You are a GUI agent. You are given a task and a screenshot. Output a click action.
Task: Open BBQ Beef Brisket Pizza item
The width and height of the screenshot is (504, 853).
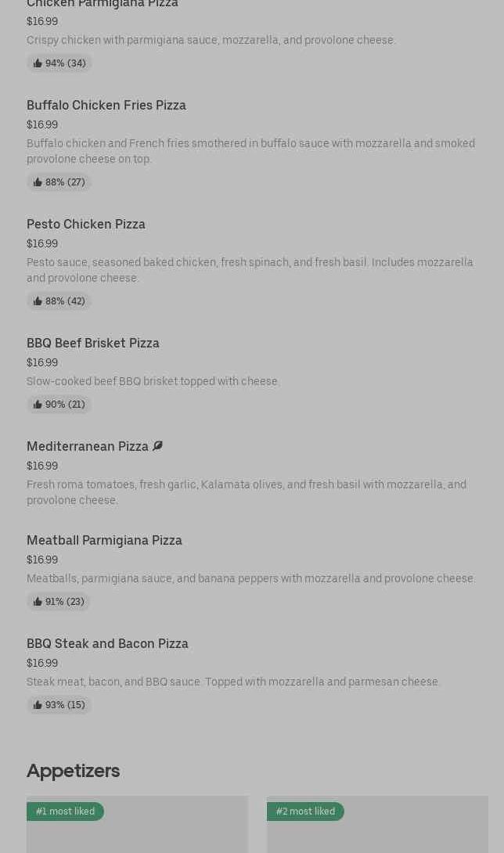tap(93, 343)
